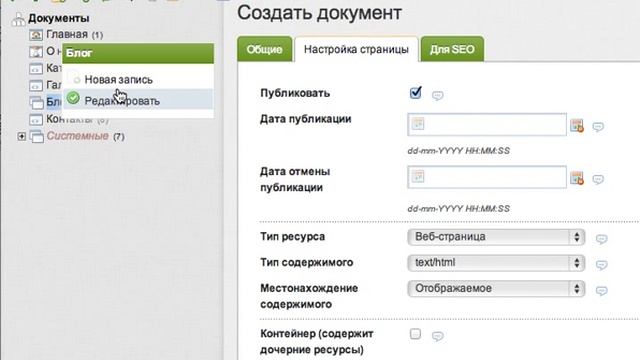This screenshot has height=360, width=640.
Task: Click the Блог context menu header
Action: pyautogui.click(x=138, y=53)
